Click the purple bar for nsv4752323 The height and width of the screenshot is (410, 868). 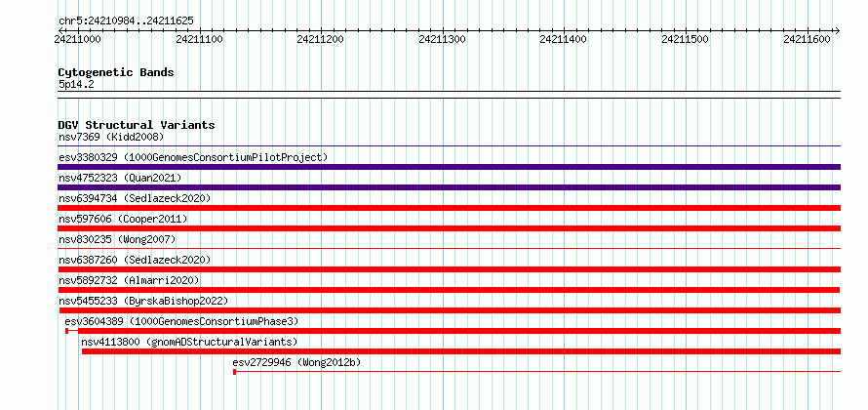click(449, 187)
